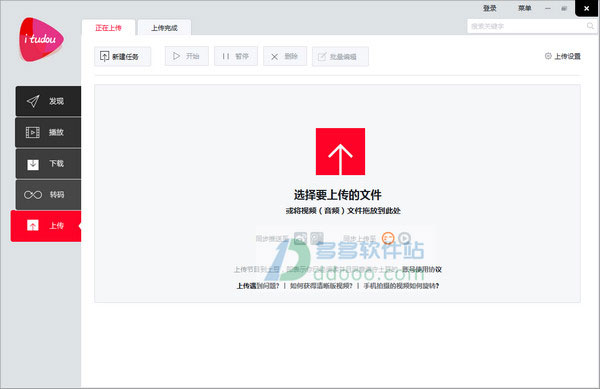Switch to the 上传完成 tab
Screen dimensions: 600x389
[x=165, y=28]
